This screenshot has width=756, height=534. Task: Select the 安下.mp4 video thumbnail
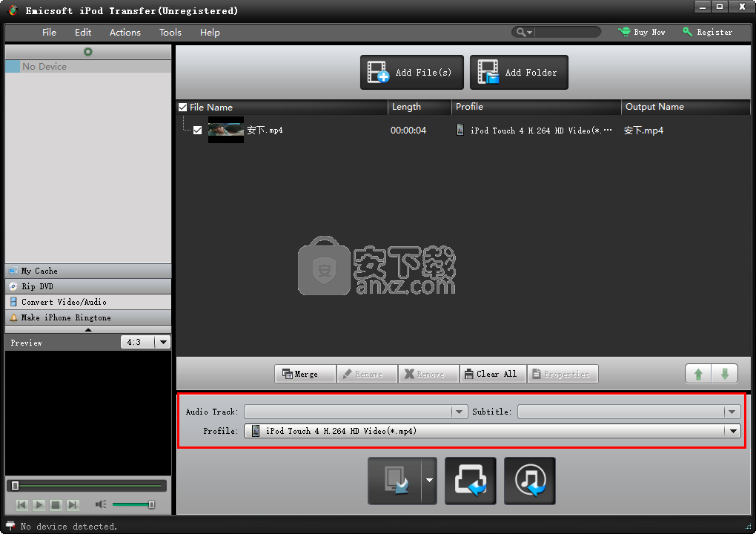pyautogui.click(x=225, y=130)
